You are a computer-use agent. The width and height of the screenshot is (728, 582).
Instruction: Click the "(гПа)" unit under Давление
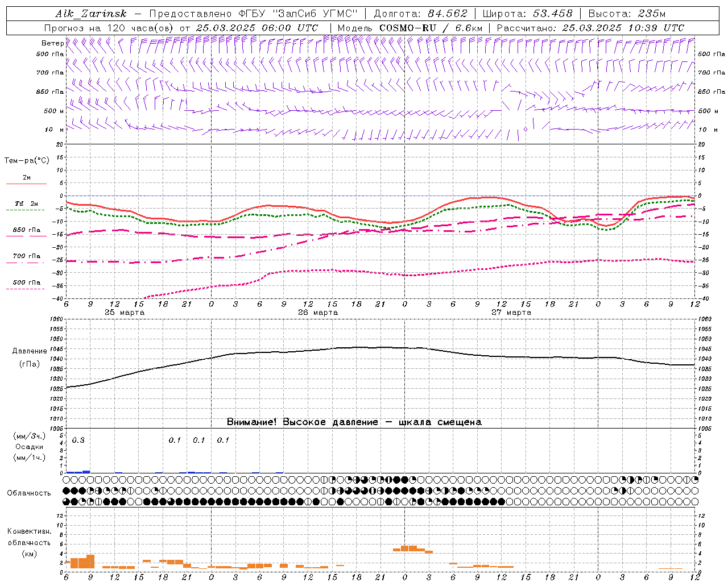(x=30, y=364)
